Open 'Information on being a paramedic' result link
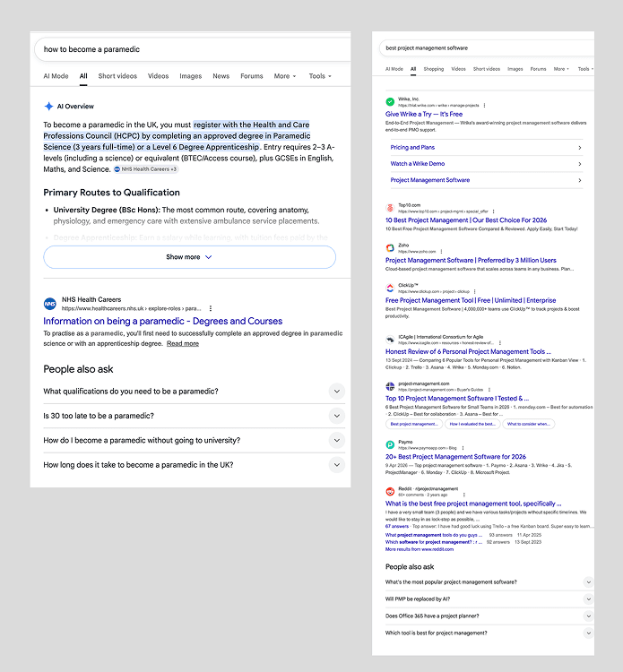 (x=163, y=321)
